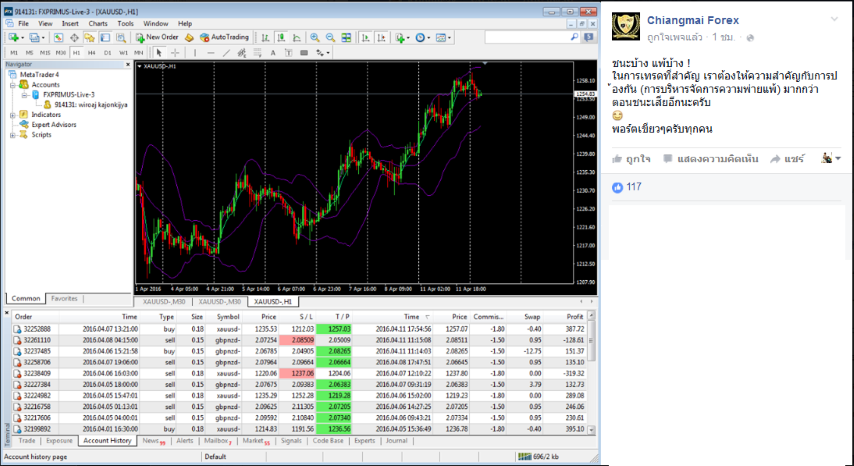
Task: Switch timeframe to MN
Action: click(138, 53)
